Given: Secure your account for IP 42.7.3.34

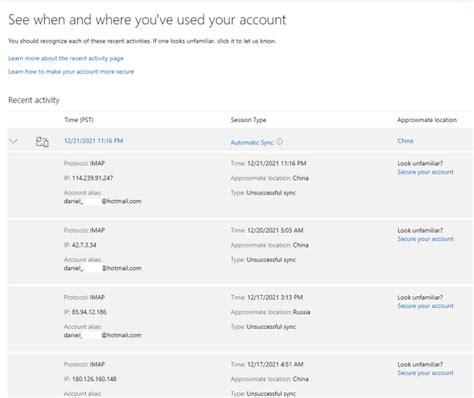Looking at the screenshot, I should tap(425, 239).
